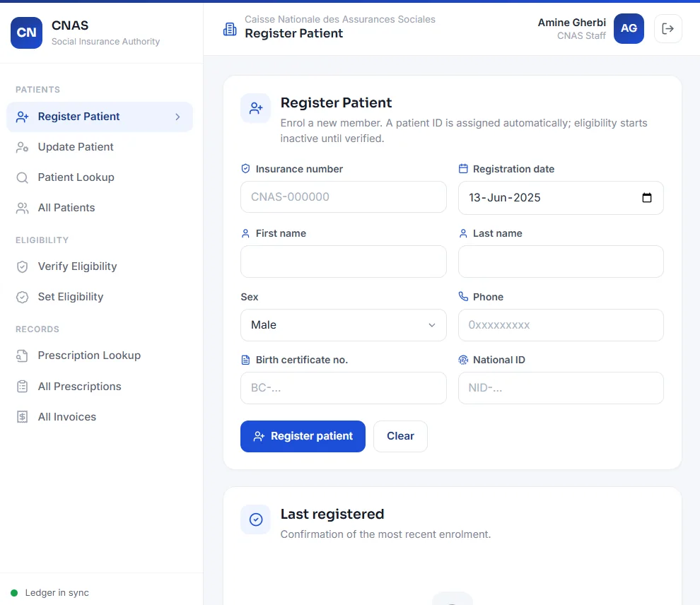The width and height of the screenshot is (700, 605).
Task: Click the All Patients group icon
Action: [23, 208]
